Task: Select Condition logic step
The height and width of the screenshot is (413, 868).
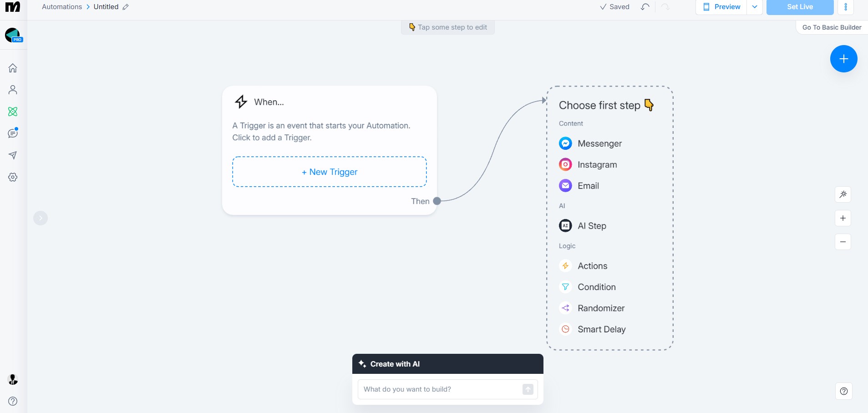Action: (587, 287)
